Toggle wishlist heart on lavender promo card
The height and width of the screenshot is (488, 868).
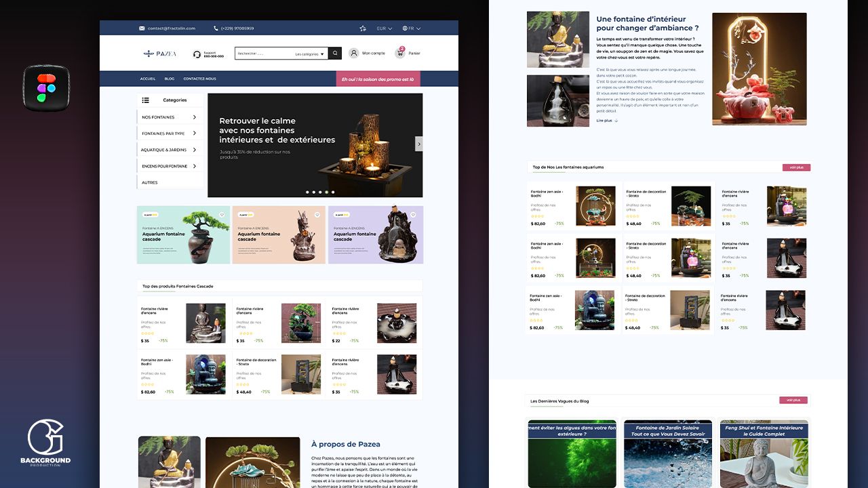click(x=414, y=215)
